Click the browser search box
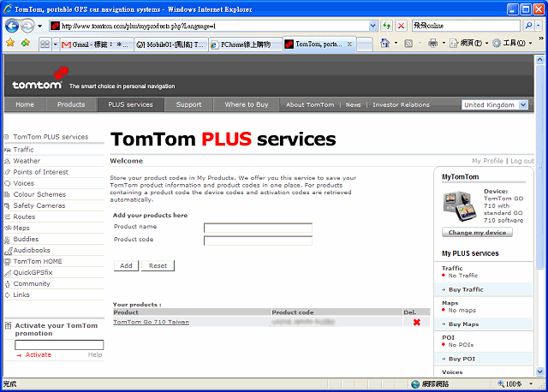 tap(466, 26)
